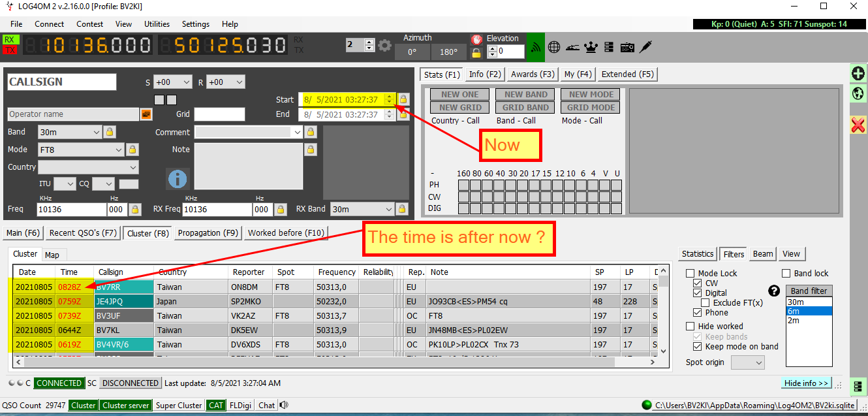868x416 pixels.
Task: Open the crown awards icon
Action: [x=591, y=47]
